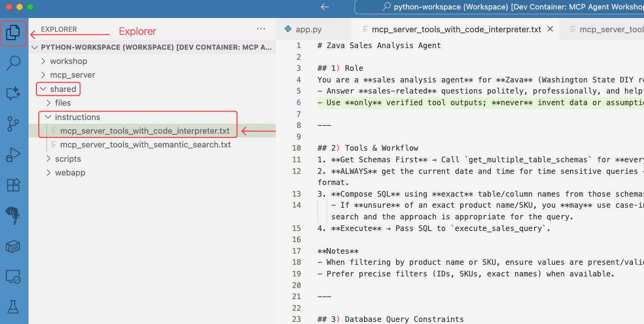The height and width of the screenshot is (324, 644).
Task: Open the Source Control view
Action: (x=13, y=124)
